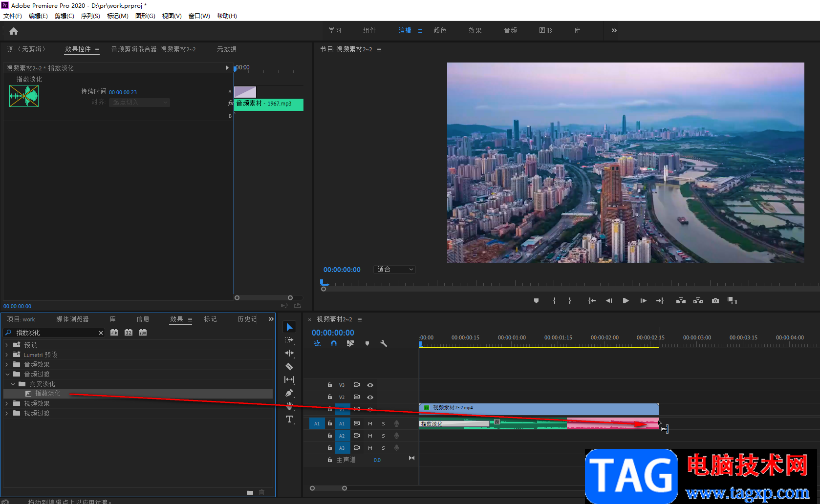Select 指数淡化 transition in Effects list

(47, 393)
